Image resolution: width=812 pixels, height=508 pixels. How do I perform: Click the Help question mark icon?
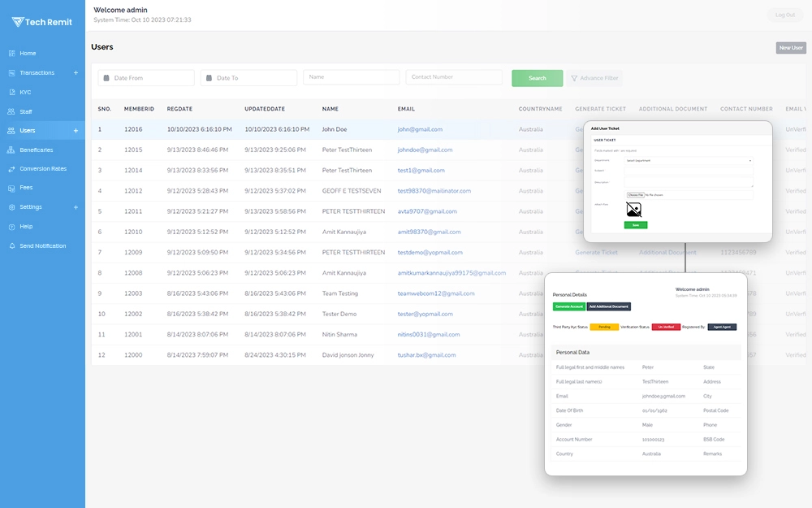[x=11, y=227]
